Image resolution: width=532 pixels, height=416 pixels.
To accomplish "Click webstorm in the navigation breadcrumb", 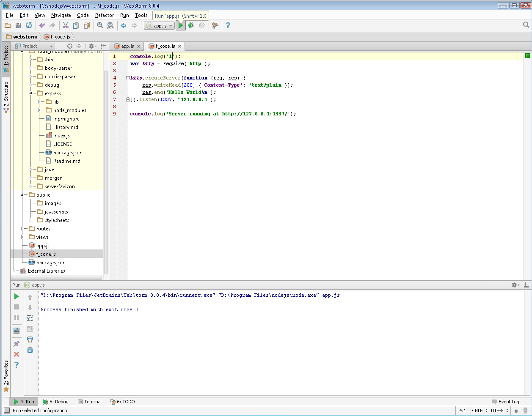I will coord(22,37).
